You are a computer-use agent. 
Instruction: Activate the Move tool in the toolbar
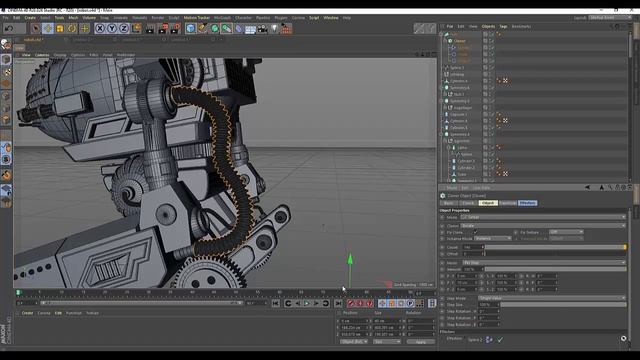pos(48,28)
